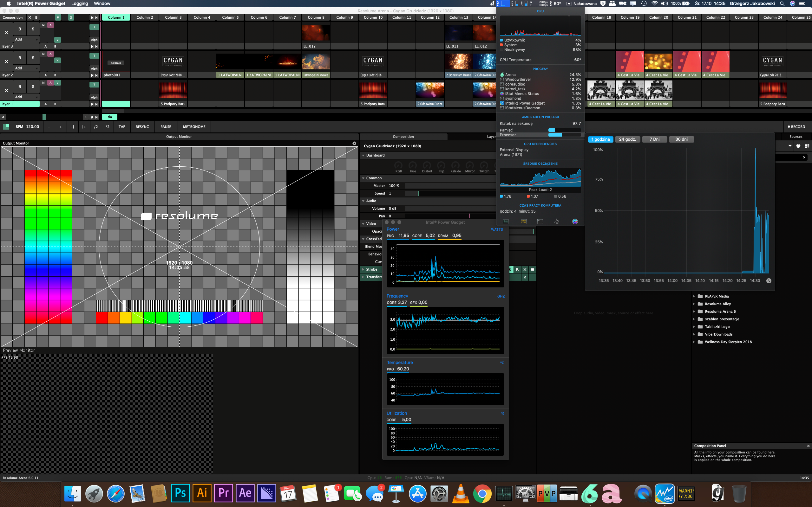Collapse the Dashboard section
Screen dimensions: 812x507
pos(363,155)
